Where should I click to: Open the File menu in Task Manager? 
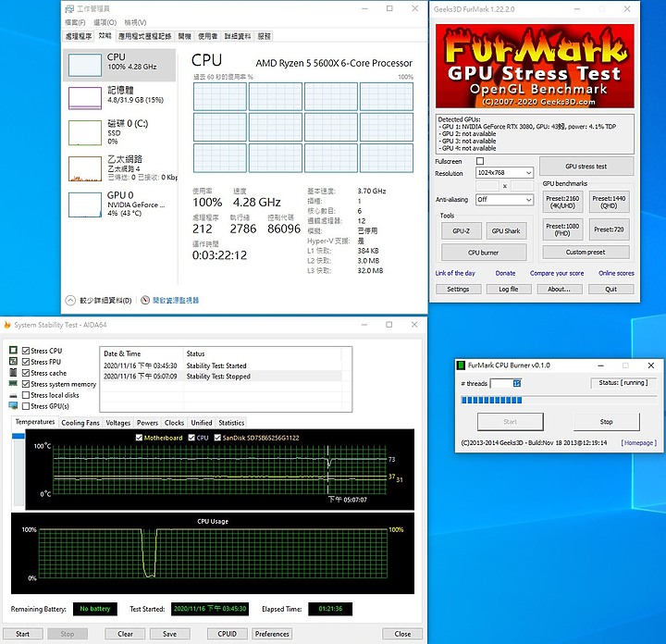75,22
